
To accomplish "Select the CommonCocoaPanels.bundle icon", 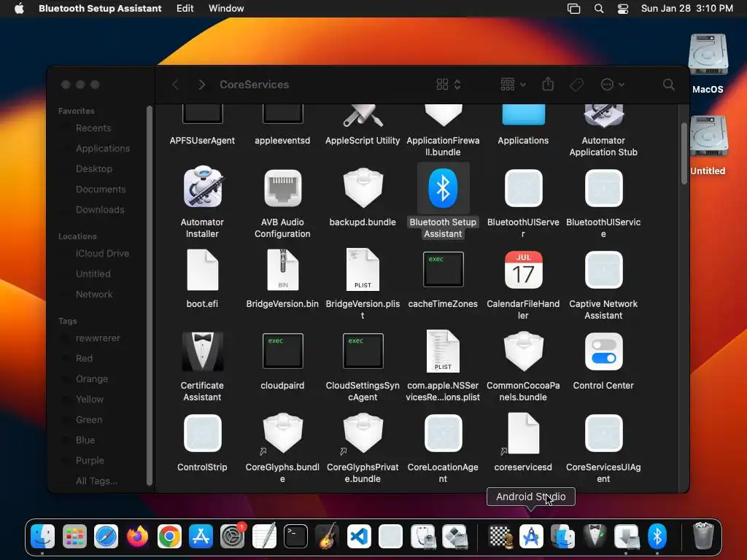I will [x=523, y=351].
